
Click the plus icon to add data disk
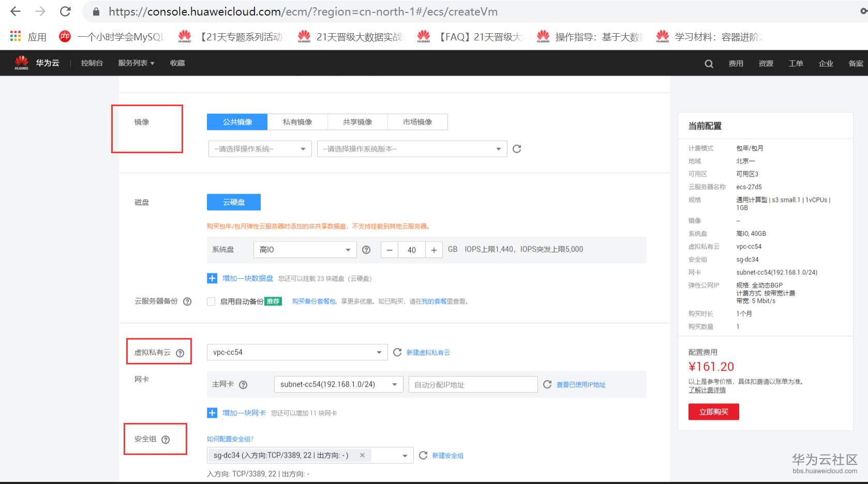[212, 278]
